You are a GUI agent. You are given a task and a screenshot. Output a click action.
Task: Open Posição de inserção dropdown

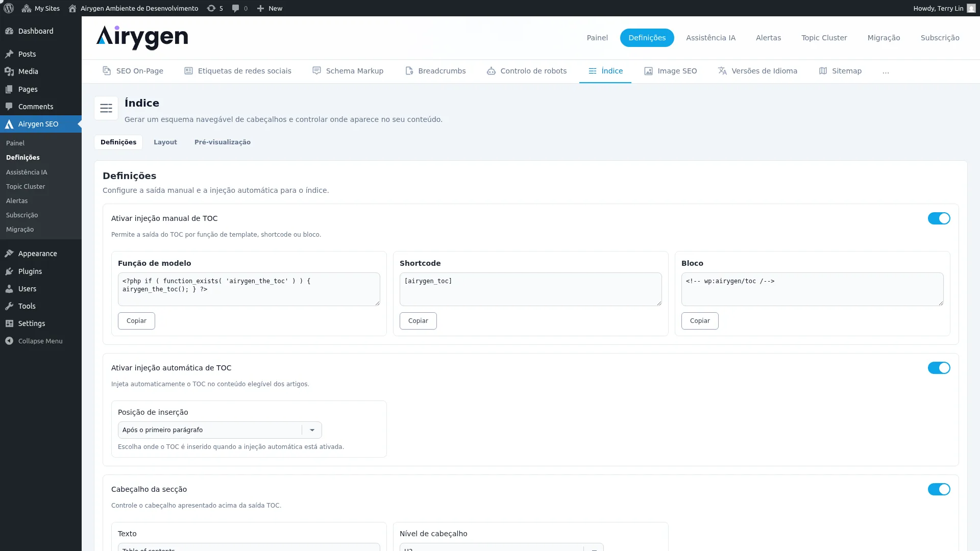coord(220,430)
